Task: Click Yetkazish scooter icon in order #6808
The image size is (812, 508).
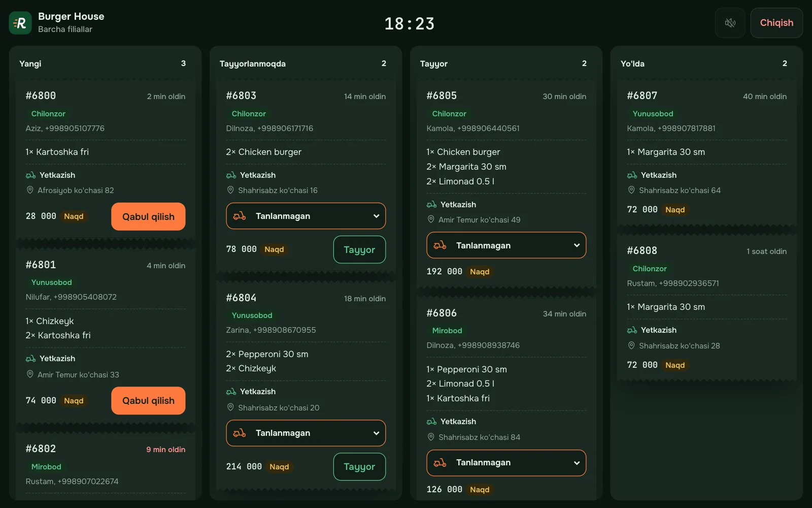Action: (632, 330)
